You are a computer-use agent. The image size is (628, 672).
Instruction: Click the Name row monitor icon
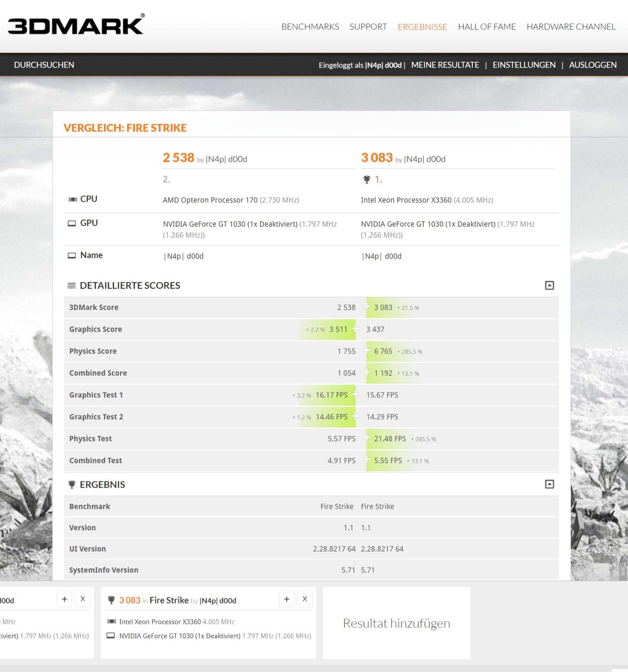click(x=72, y=255)
